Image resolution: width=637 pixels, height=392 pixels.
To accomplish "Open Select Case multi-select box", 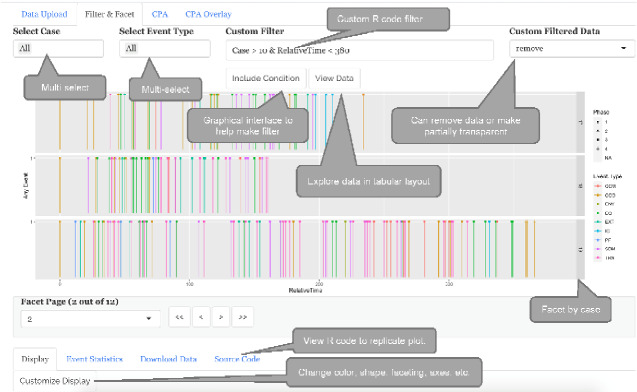I will click(58, 48).
